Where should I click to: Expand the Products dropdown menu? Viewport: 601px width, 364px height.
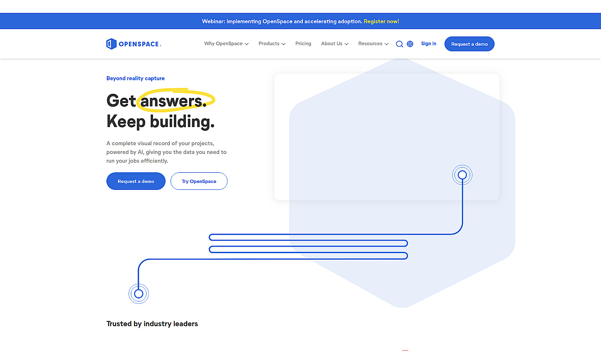click(272, 44)
